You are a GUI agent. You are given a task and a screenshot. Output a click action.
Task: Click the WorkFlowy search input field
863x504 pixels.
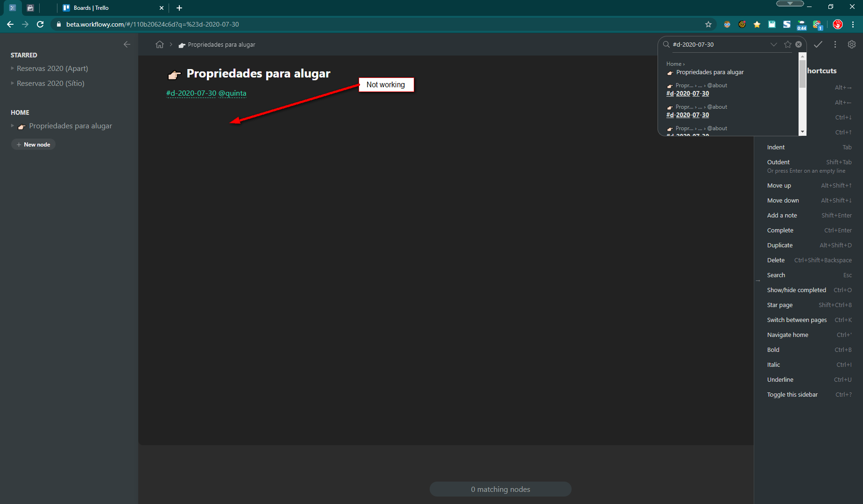[x=720, y=44]
